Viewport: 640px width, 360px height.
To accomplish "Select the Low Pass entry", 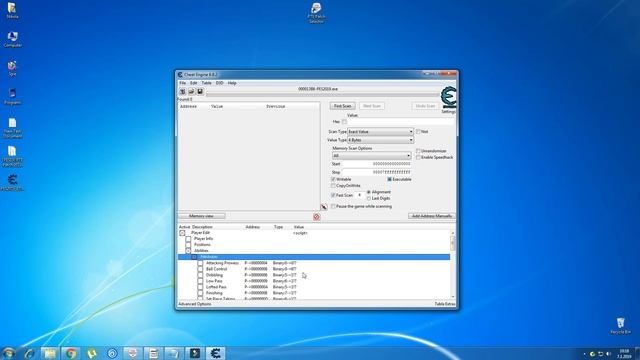I will tap(214, 281).
